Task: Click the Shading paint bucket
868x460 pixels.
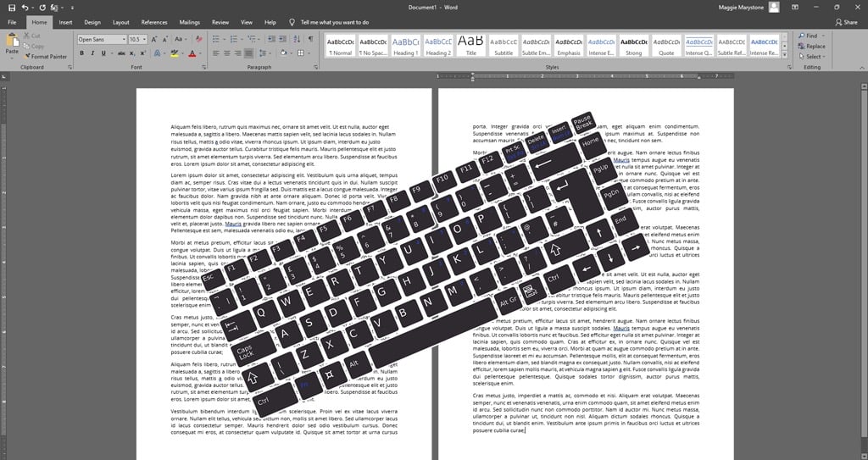Action: pyautogui.click(x=283, y=53)
